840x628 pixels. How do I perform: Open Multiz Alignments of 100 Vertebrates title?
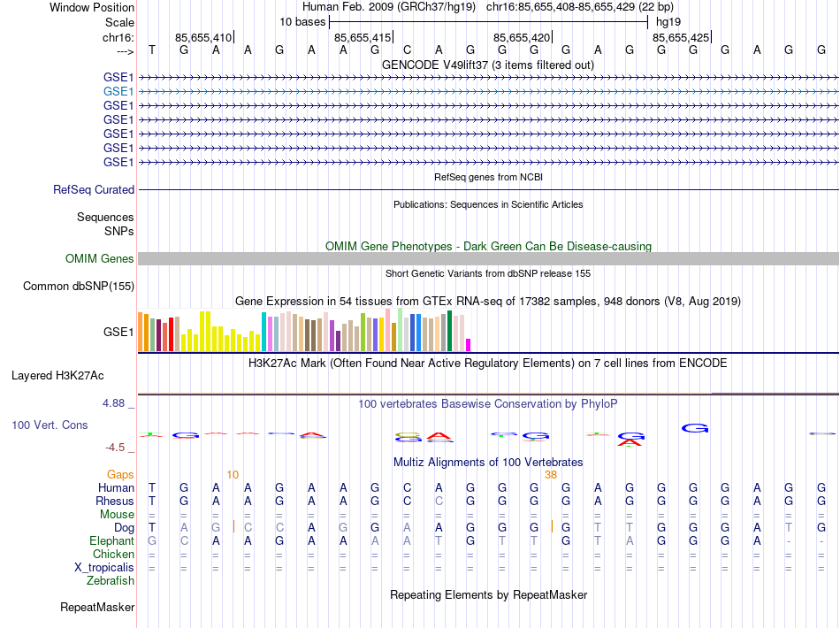(487, 462)
